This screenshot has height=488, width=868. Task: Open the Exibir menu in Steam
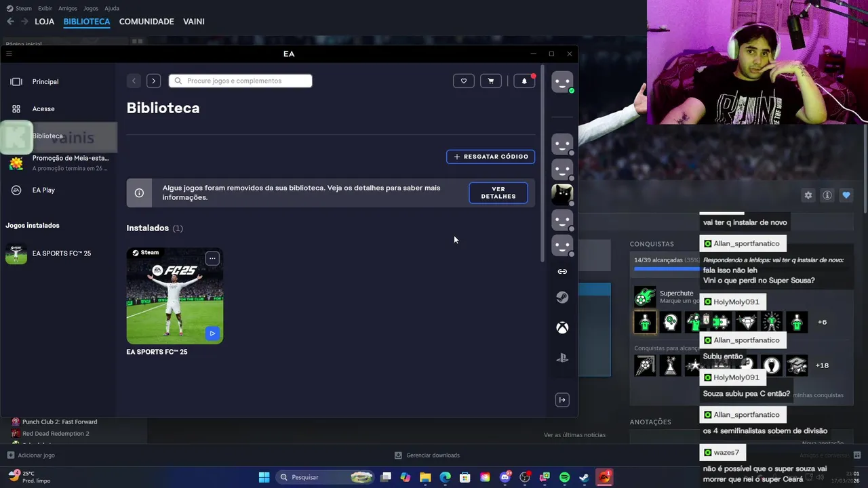pos(45,8)
